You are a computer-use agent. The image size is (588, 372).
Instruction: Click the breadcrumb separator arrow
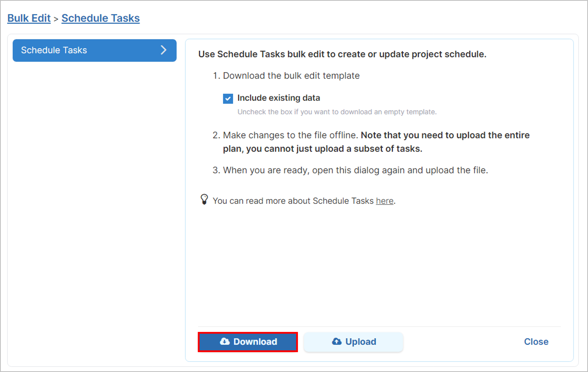pos(56,19)
